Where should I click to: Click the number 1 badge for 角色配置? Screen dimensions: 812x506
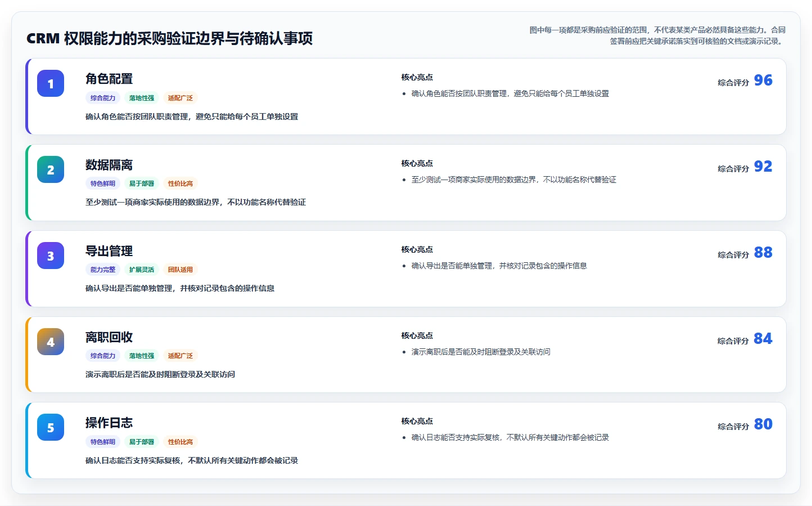pyautogui.click(x=51, y=83)
